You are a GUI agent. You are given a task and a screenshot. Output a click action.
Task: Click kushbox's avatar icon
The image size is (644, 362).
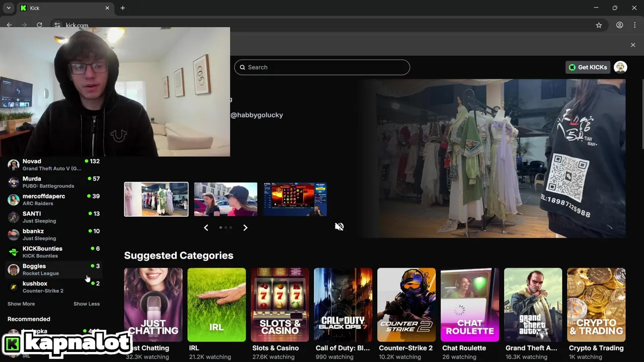(x=14, y=287)
